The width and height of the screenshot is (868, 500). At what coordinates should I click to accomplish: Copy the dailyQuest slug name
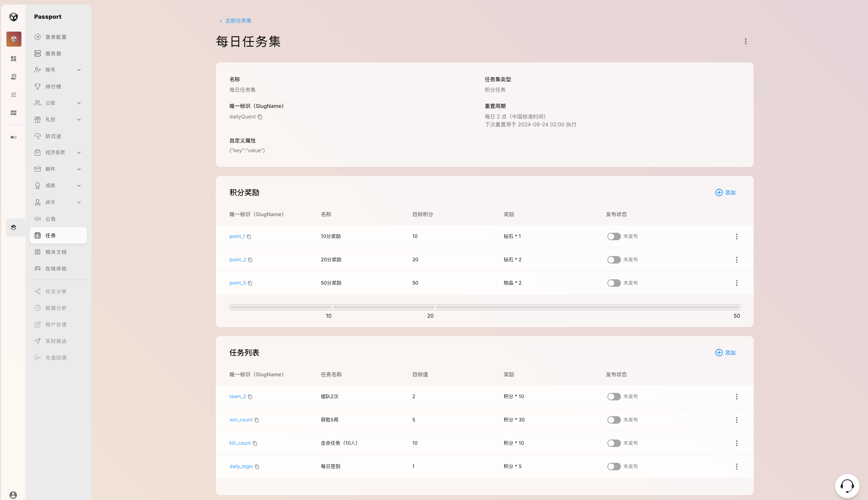point(260,117)
